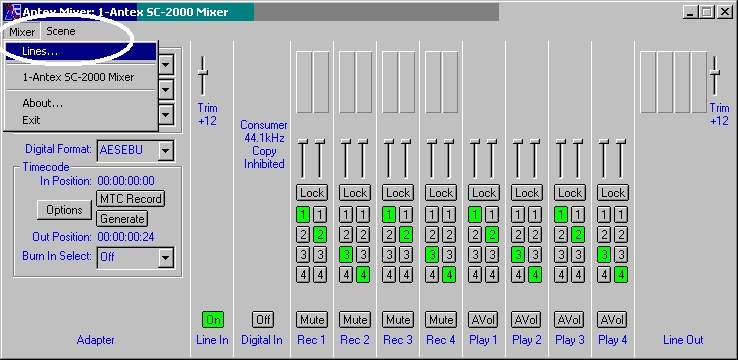738x360 pixels.
Task: Toggle AVol for Play 4
Action: click(x=613, y=320)
